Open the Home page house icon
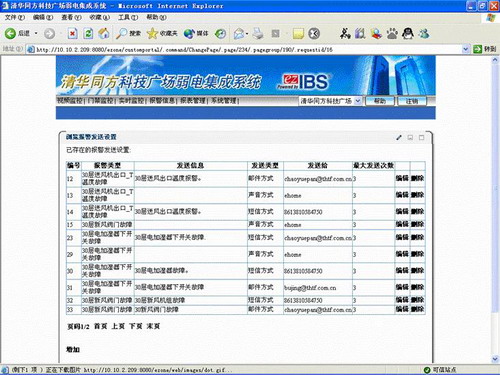The image size is (500, 375). tap(104, 33)
